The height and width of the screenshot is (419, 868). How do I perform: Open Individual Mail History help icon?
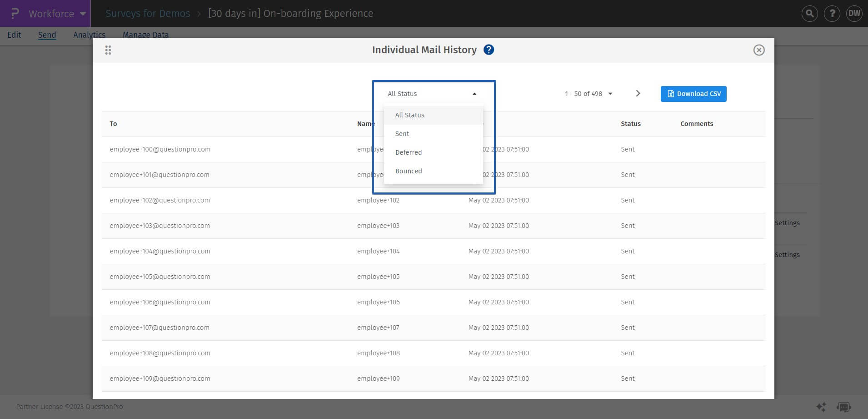(x=489, y=50)
